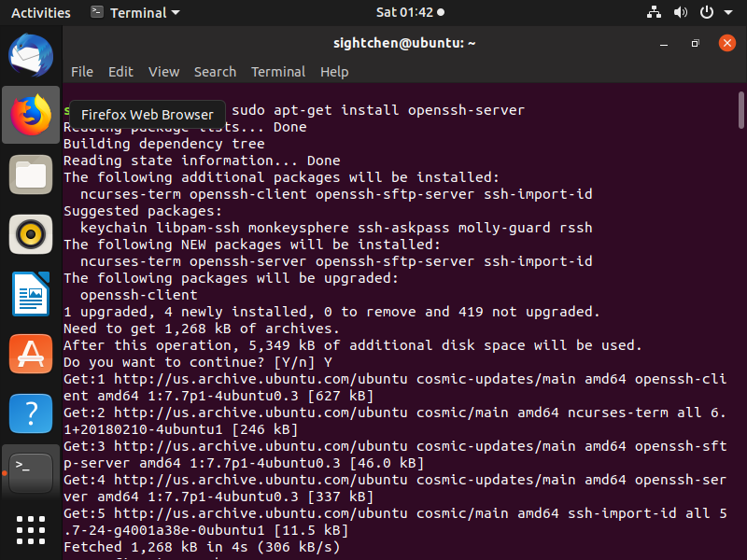Click the Get:5 ssh-import-id download line
Image resolution: width=747 pixels, height=560 pixels.
coord(395,522)
